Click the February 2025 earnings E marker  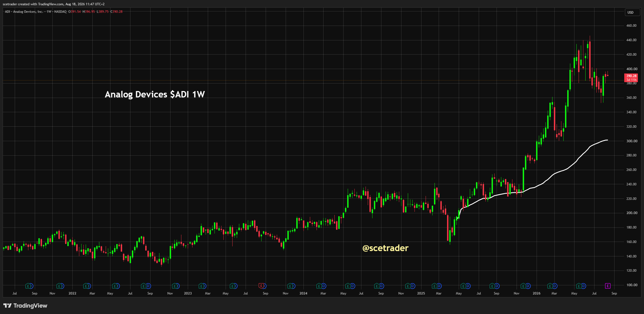pyautogui.click(x=434, y=286)
